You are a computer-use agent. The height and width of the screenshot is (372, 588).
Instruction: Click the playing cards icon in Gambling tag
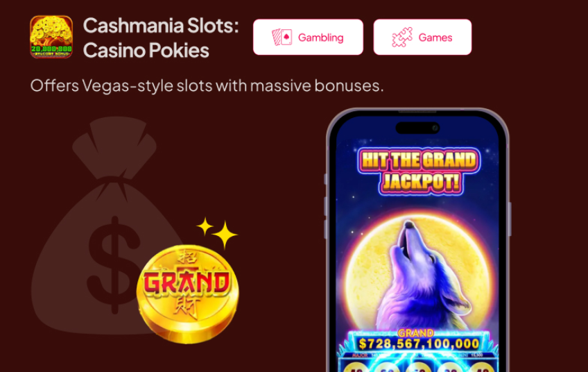pos(282,37)
